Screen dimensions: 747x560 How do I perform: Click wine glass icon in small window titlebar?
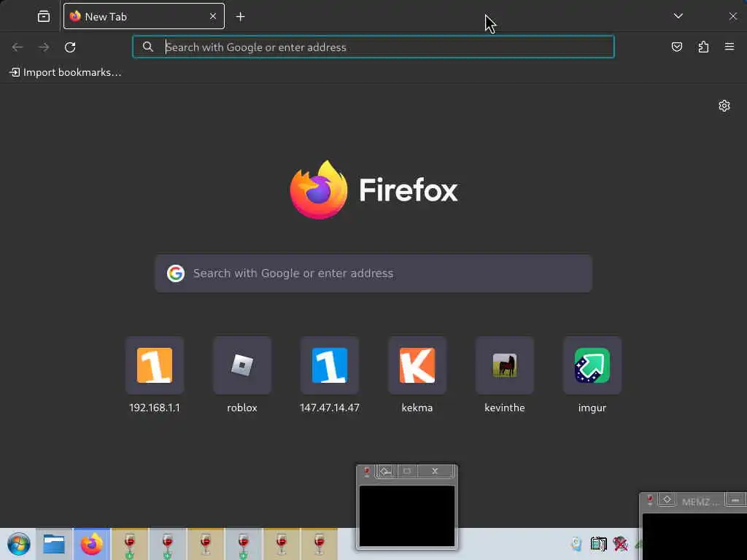(x=366, y=472)
